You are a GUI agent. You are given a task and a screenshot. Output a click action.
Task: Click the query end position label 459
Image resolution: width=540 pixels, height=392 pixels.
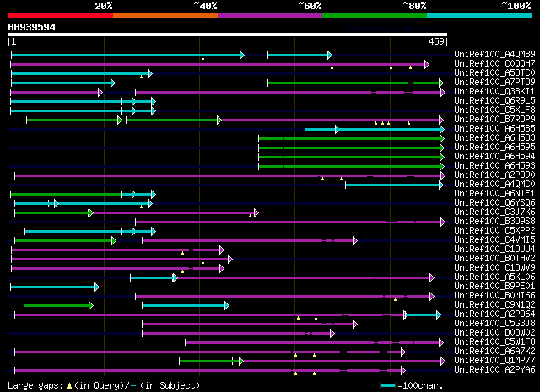[436, 41]
